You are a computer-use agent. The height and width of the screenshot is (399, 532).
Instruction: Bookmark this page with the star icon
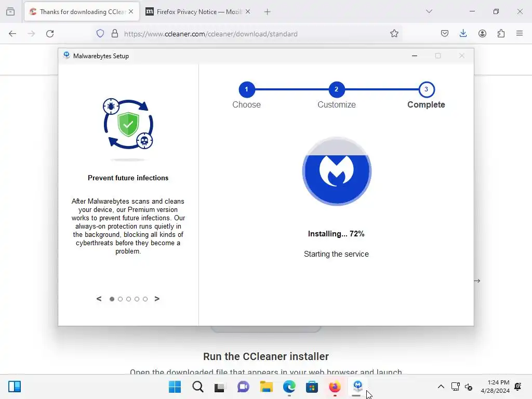coord(394,34)
